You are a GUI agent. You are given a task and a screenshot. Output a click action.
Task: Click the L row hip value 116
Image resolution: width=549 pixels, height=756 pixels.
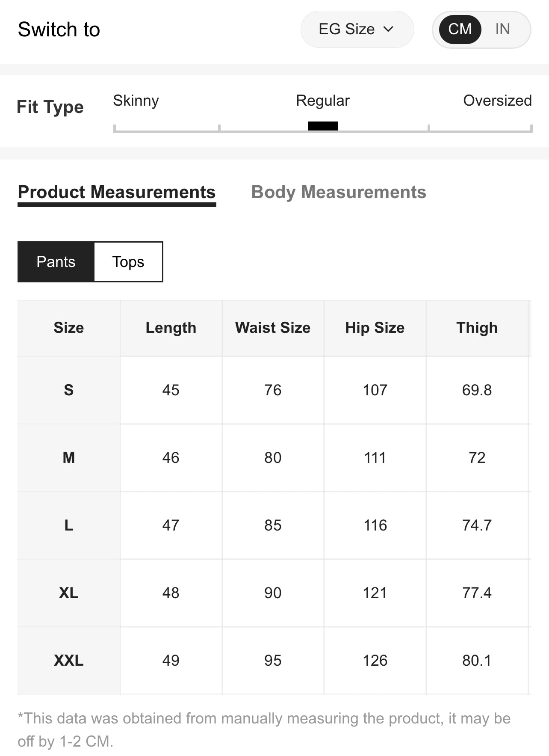(375, 525)
